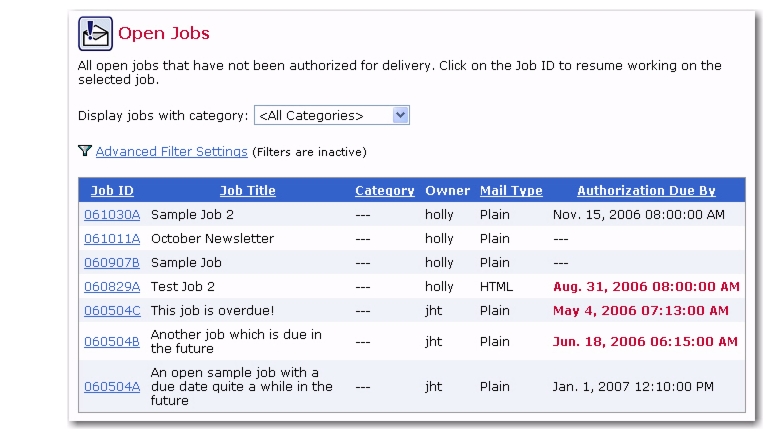This screenshot has width=778, height=444.
Task: Open Advanced Filter Settings link
Action: pyautogui.click(x=171, y=152)
